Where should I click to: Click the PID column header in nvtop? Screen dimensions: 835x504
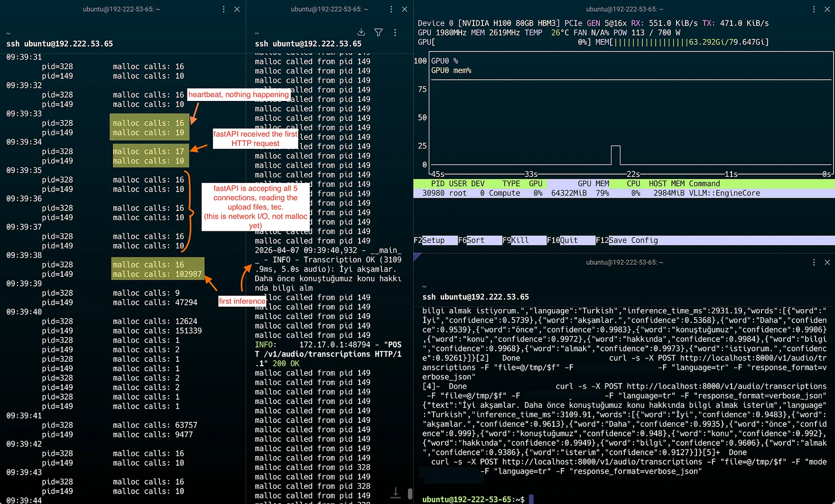point(437,184)
